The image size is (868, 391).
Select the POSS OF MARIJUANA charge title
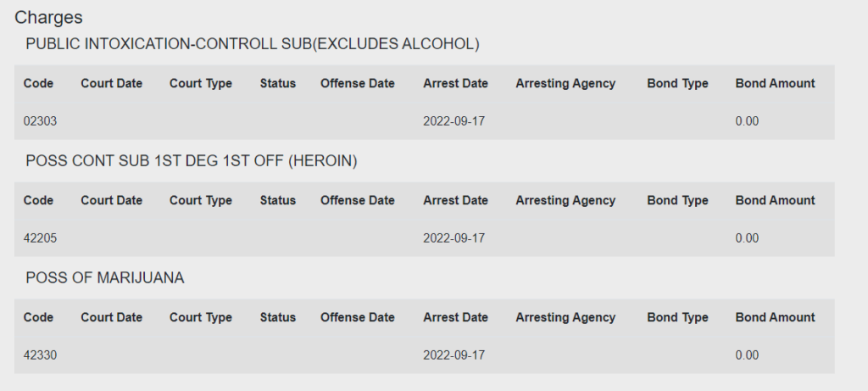104,277
